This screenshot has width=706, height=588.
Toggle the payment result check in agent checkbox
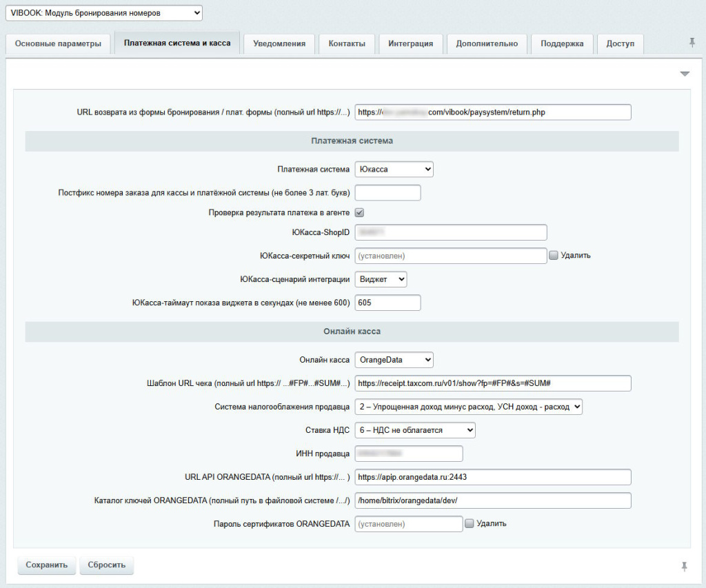point(359,213)
